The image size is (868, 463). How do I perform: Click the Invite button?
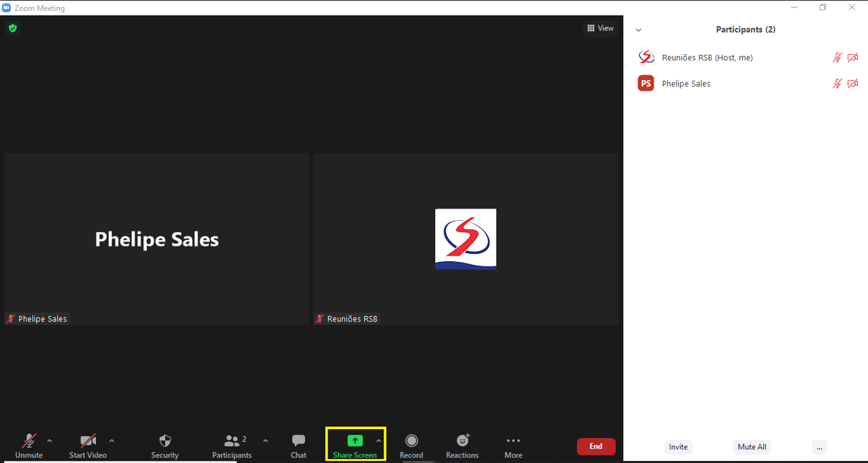click(678, 447)
